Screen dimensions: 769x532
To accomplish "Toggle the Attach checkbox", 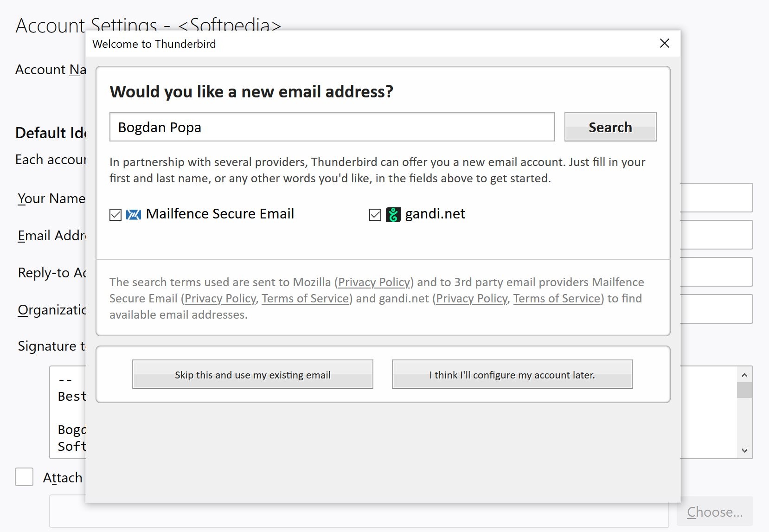I will pos(24,477).
